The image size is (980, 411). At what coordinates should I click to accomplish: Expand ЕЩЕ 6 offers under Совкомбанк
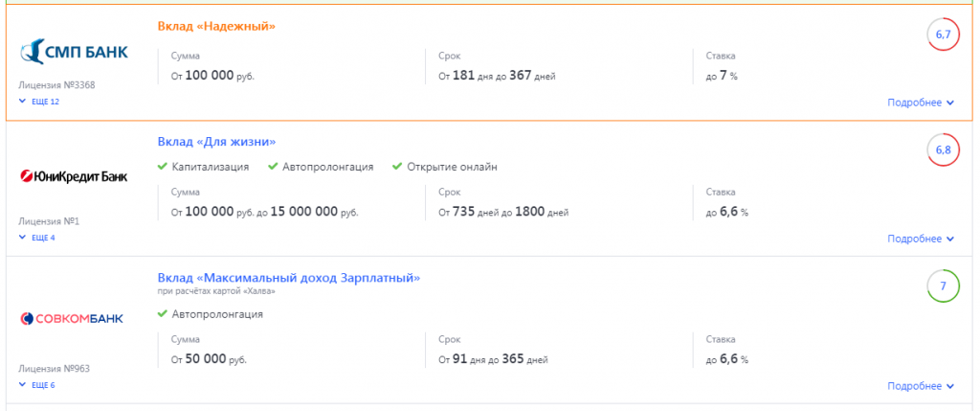tap(37, 385)
